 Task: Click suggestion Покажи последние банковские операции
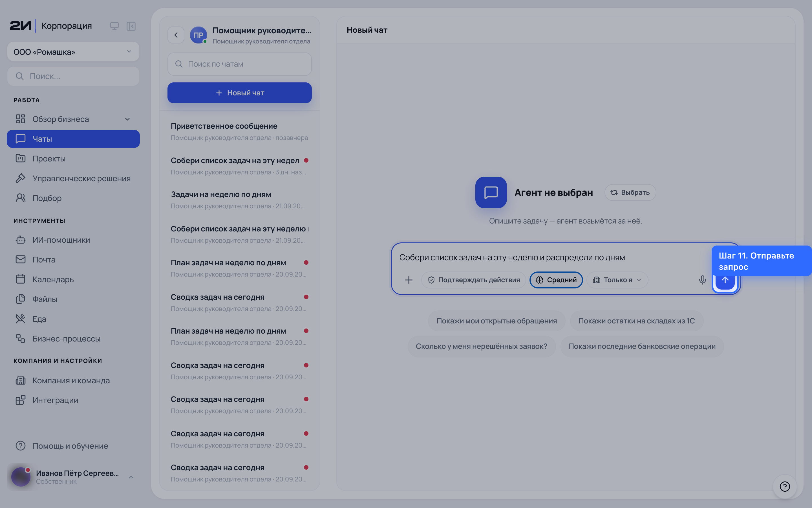pyautogui.click(x=642, y=346)
